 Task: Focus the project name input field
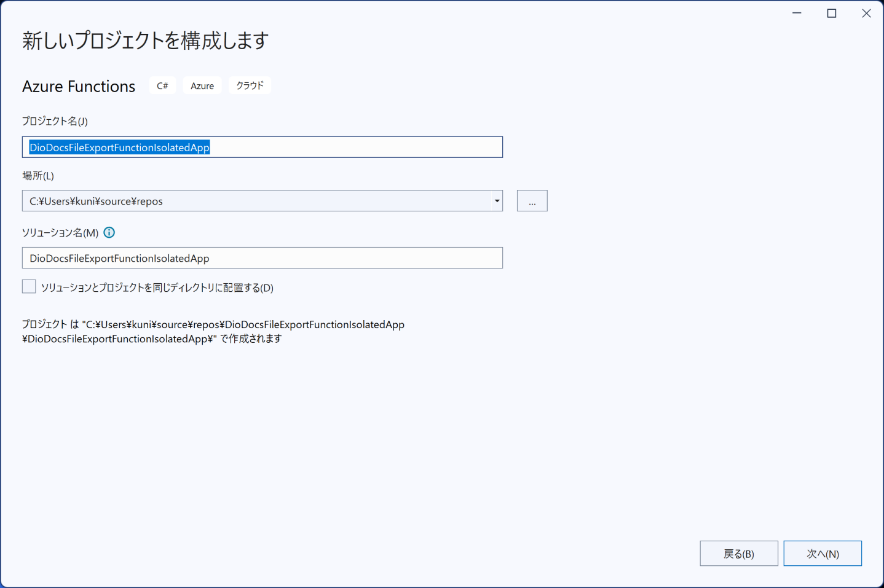[x=262, y=147]
